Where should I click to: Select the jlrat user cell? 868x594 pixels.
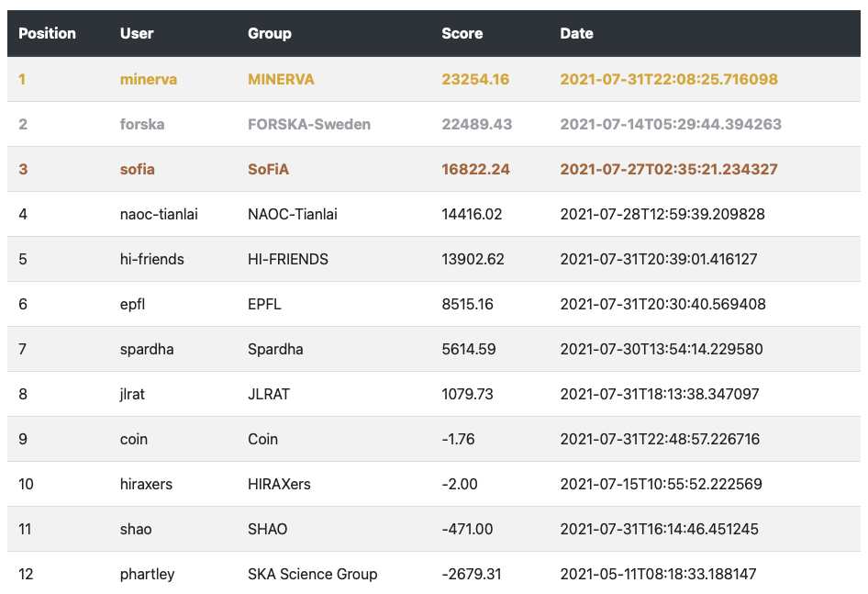132,394
